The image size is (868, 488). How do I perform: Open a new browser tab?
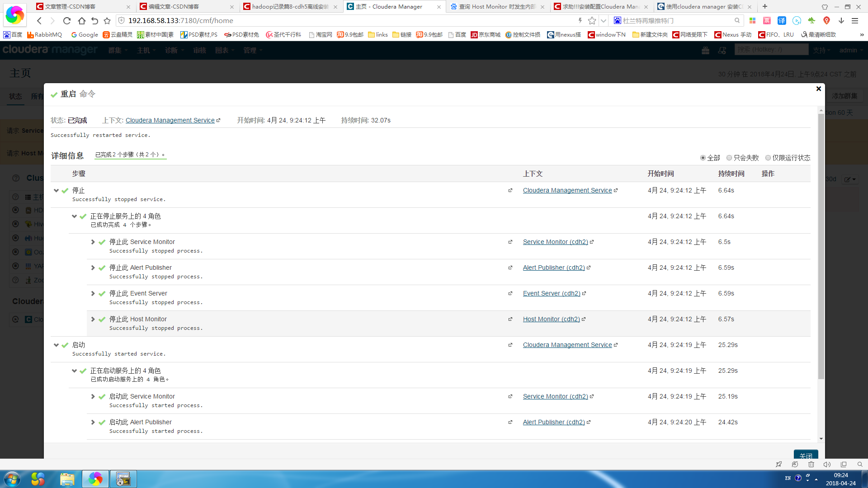tap(765, 7)
